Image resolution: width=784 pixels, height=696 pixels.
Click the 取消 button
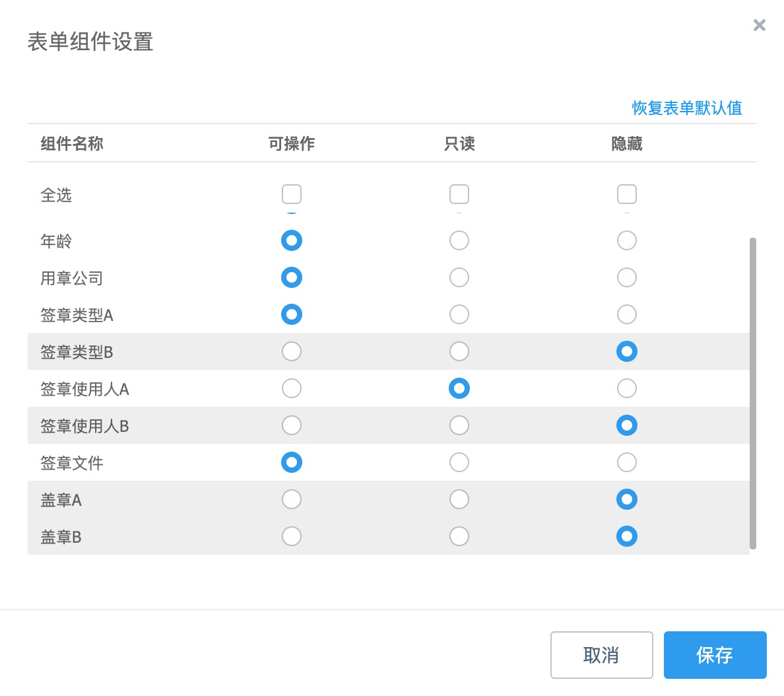pyautogui.click(x=601, y=655)
